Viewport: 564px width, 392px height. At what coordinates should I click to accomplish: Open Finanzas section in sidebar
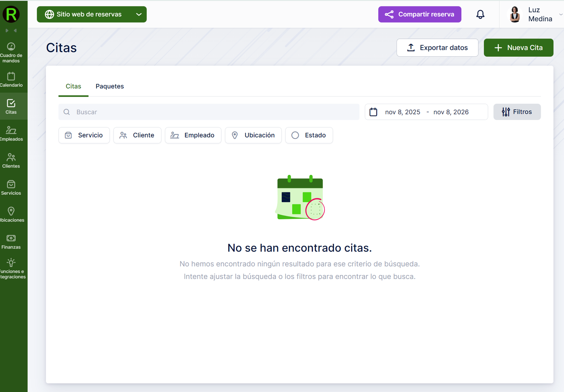(11, 242)
